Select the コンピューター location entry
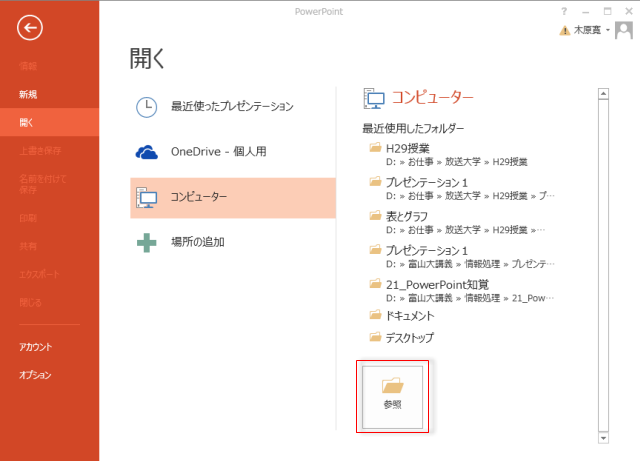 point(233,198)
